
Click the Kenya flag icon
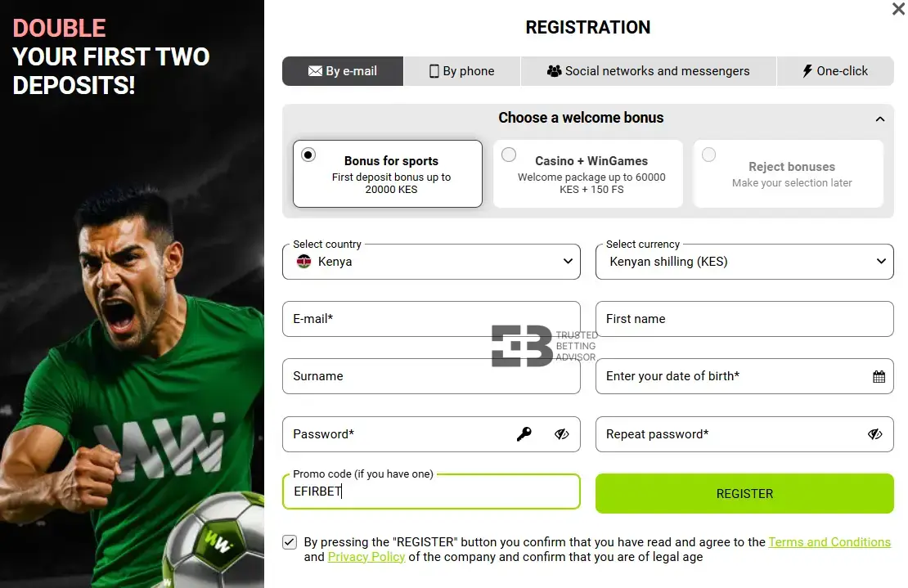(x=304, y=262)
